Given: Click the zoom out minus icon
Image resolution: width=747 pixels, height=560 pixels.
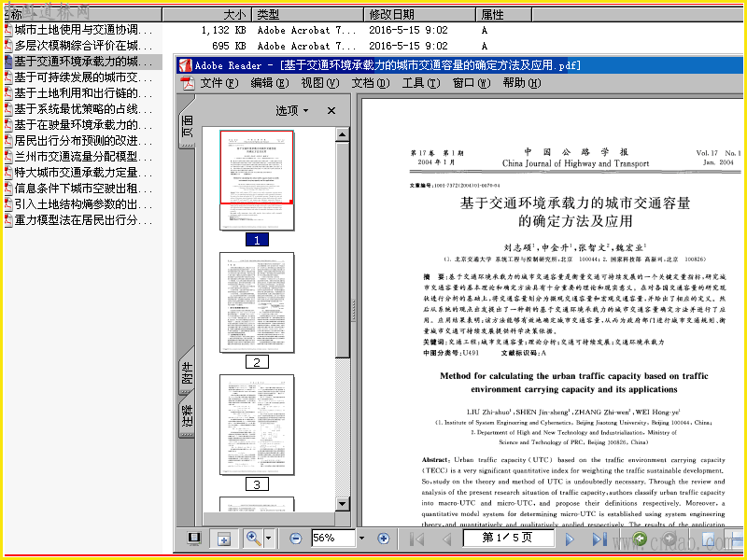Looking at the screenshot, I should (x=296, y=539).
